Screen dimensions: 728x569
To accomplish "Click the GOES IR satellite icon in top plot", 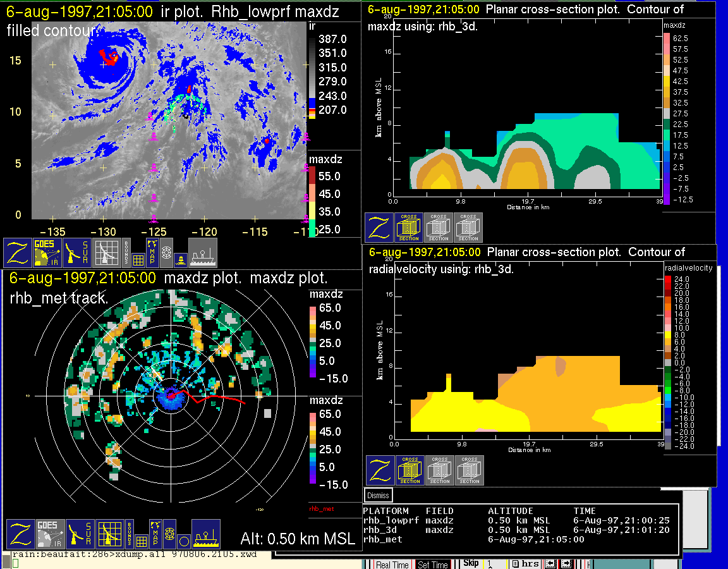I will pos(47,252).
